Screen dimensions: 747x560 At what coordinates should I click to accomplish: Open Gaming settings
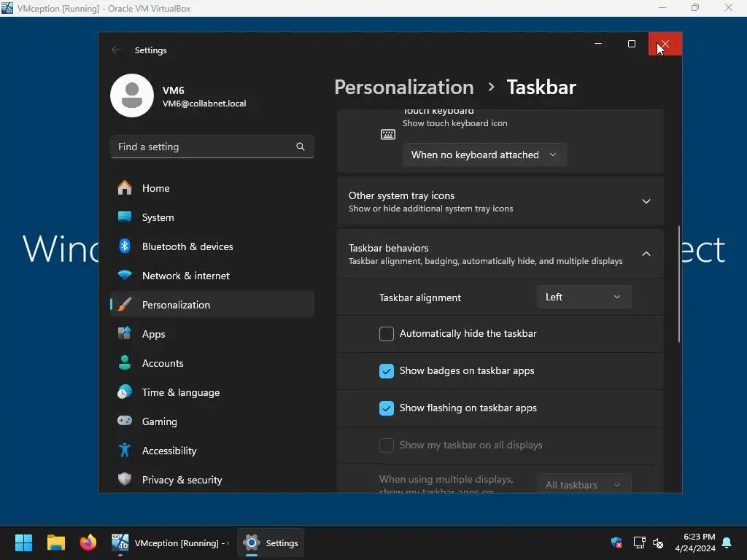pyautogui.click(x=212, y=421)
